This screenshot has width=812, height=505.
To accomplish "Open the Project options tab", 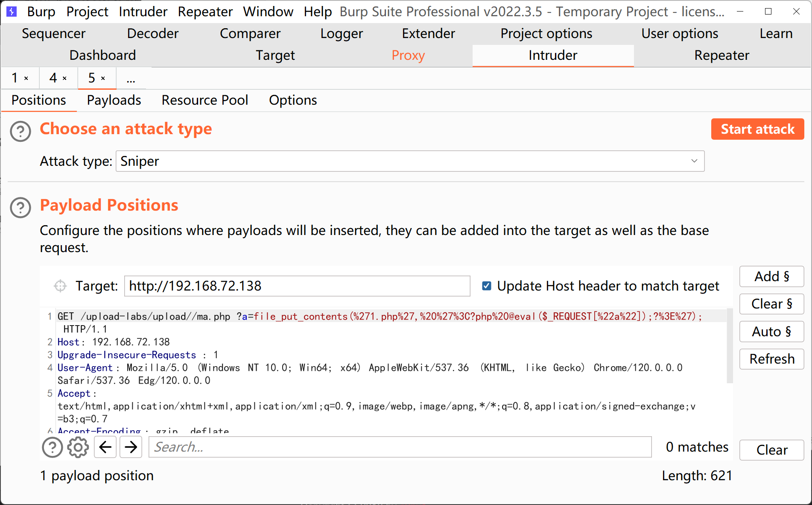I will 546,34.
